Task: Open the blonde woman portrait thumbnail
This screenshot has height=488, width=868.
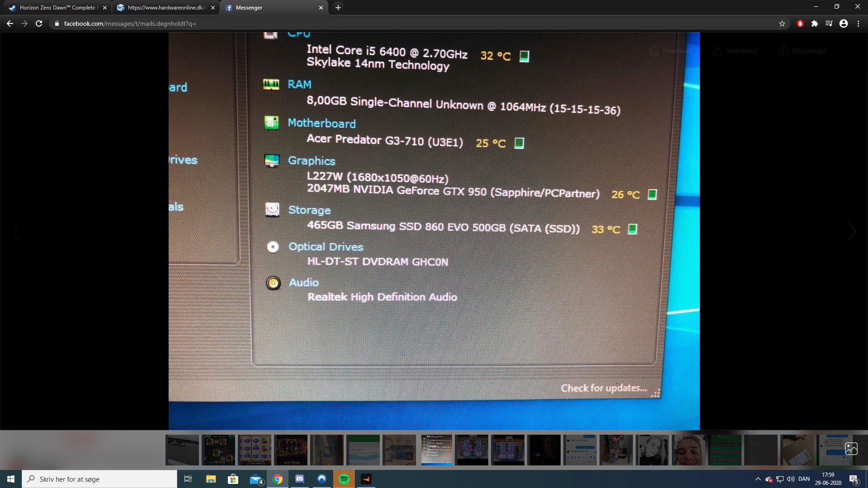Action: (x=652, y=450)
